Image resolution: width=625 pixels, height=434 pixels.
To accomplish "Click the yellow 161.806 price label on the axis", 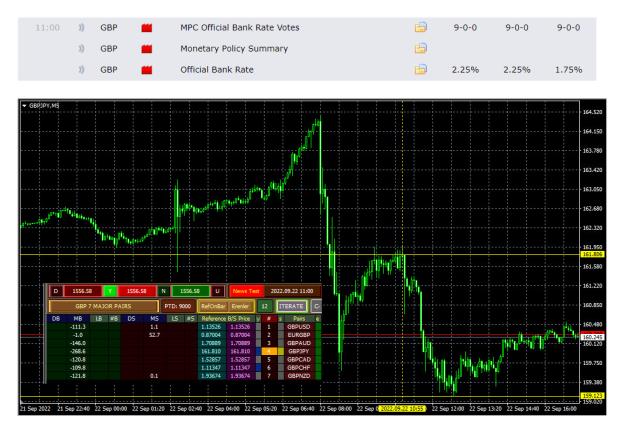I will [592, 254].
